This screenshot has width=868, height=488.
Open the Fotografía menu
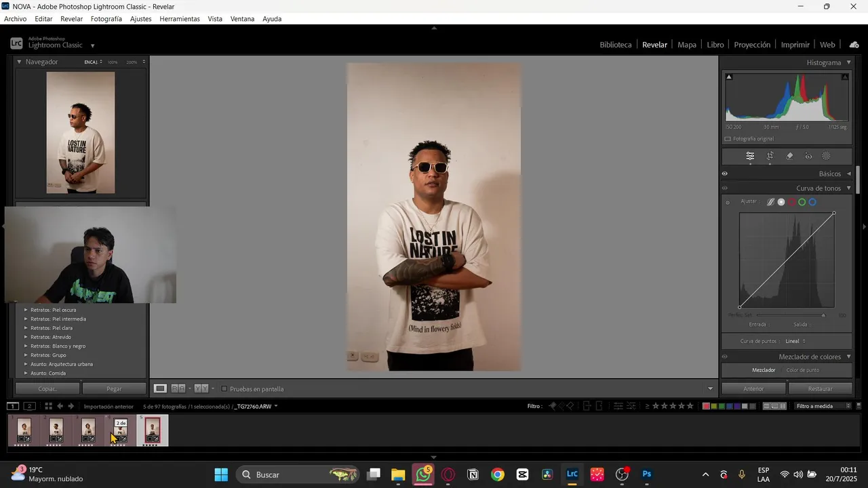(106, 19)
